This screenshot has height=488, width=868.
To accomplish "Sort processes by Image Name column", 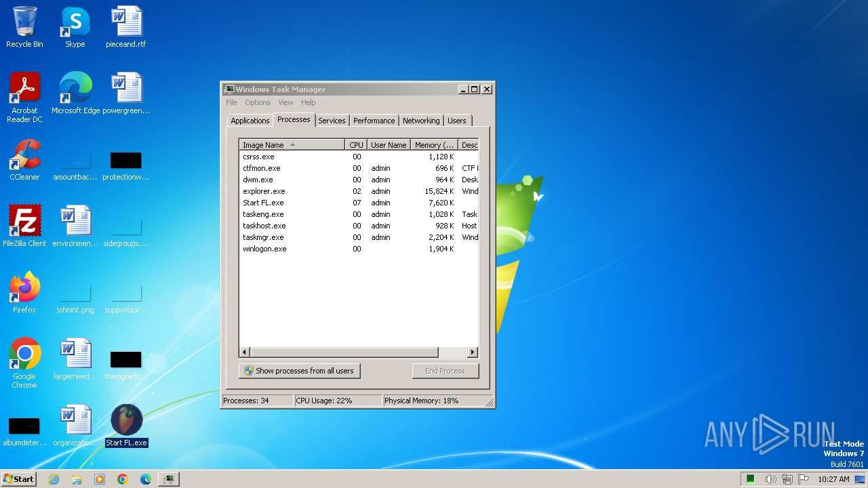I will tap(292, 145).
